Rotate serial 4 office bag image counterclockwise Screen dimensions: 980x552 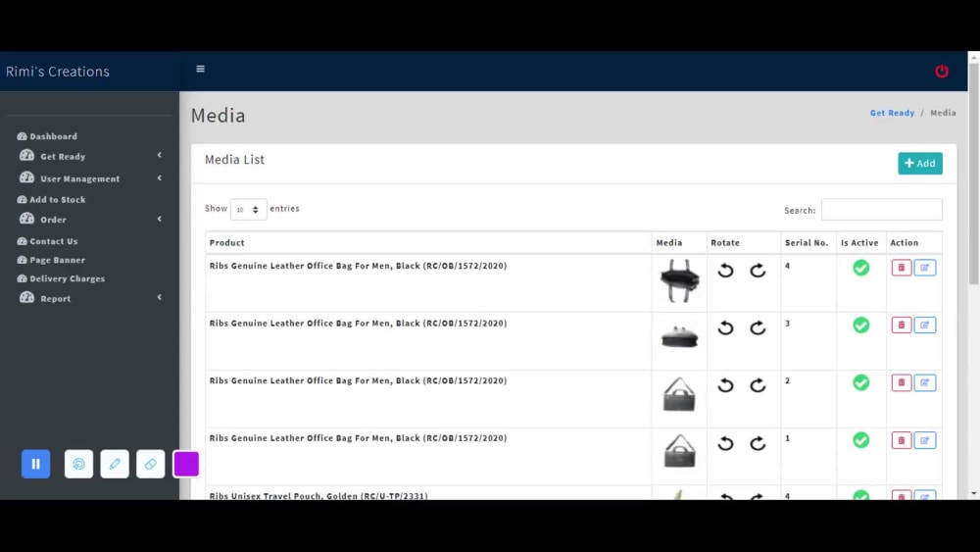[x=725, y=270]
